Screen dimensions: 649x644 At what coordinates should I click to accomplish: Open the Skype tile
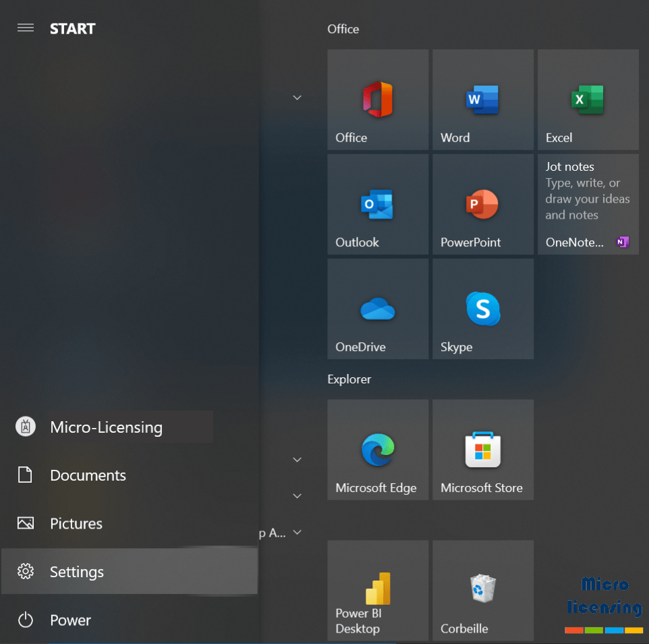point(482,309)
